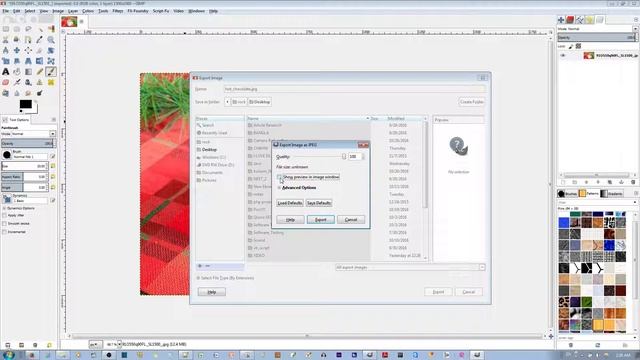Open the Channels dock tab icon
This screenshot has height=360, width=640.
click(570, 20)
